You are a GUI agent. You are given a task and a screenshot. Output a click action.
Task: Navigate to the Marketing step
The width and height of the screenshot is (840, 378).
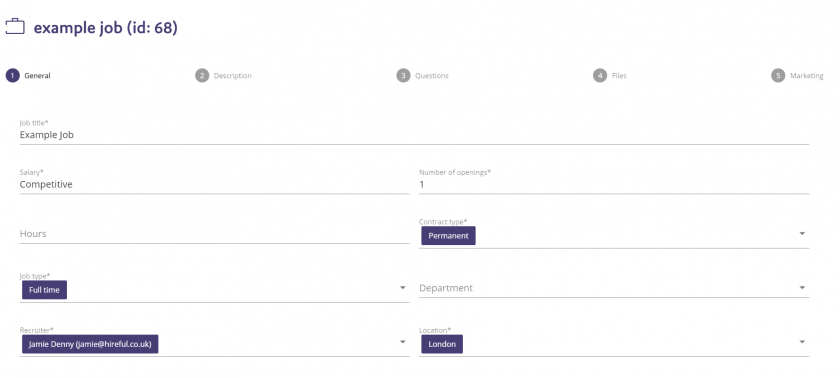(807, 76)
